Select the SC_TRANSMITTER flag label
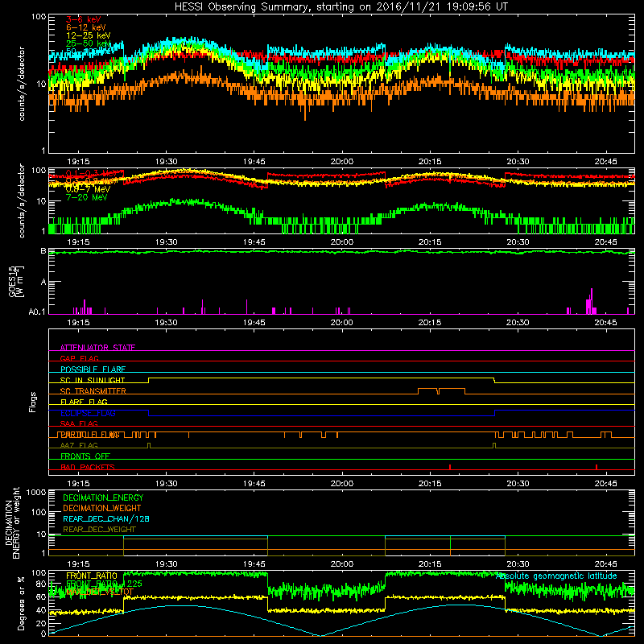Image resolution: width=644 pixels, height=644 pixels. [x=93, y=391]
